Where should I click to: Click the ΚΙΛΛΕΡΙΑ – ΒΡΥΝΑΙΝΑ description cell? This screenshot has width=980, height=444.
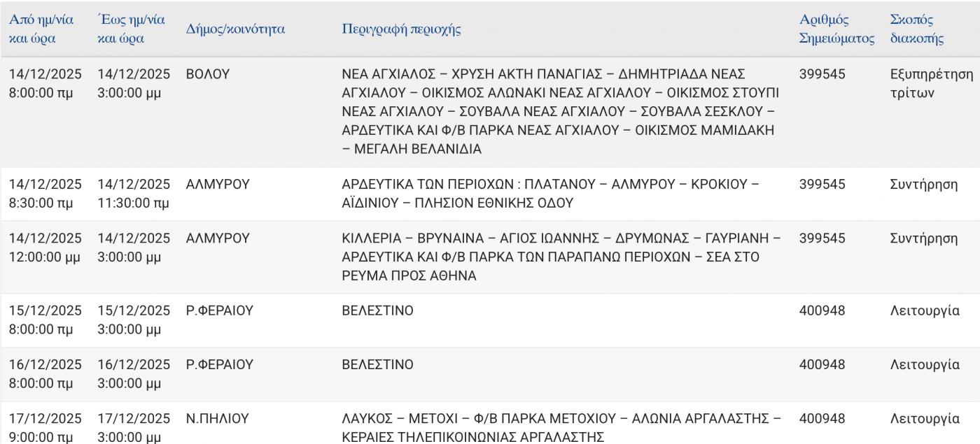click(560, 257)
